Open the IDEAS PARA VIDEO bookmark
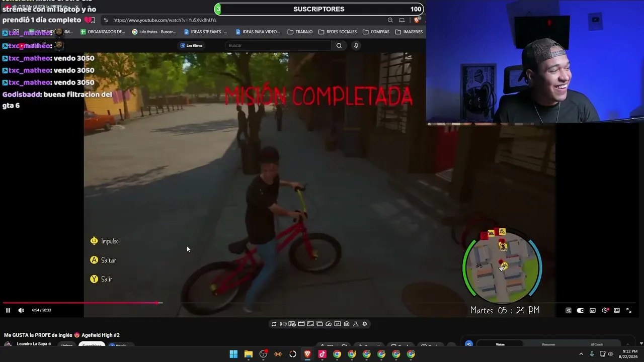644x362 pixels. pos(257,32)
